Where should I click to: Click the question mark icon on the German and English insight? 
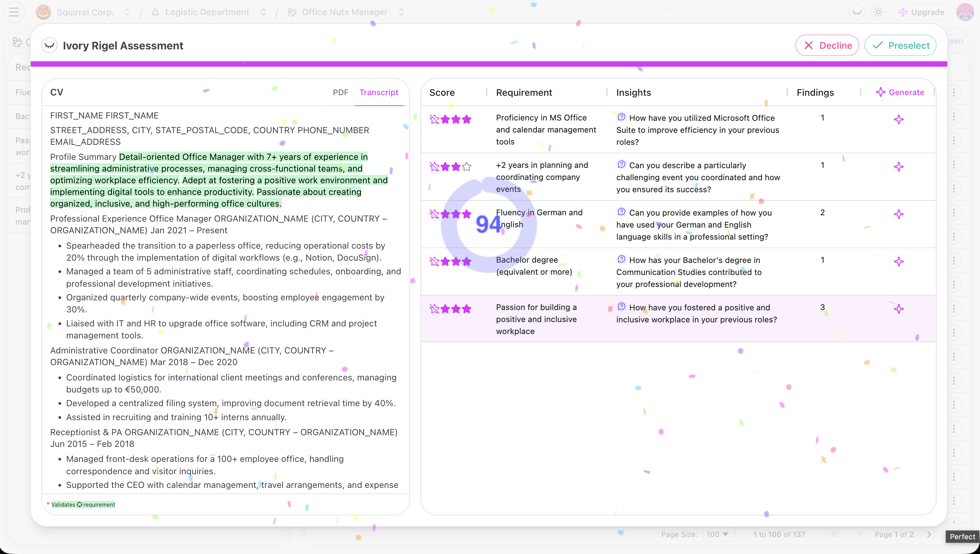(621, 212)
